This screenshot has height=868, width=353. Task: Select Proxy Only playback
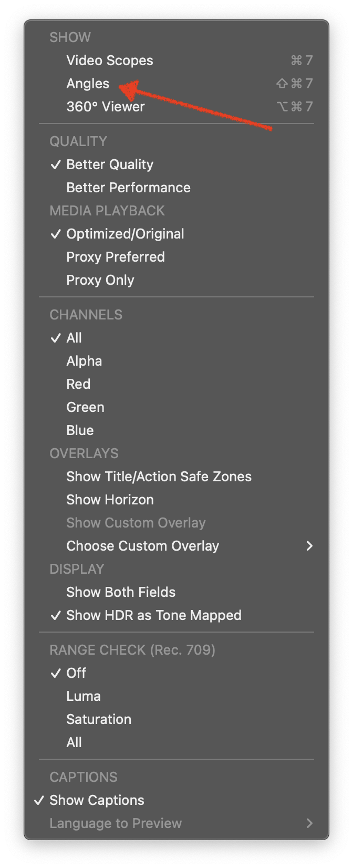coord(176,280)
